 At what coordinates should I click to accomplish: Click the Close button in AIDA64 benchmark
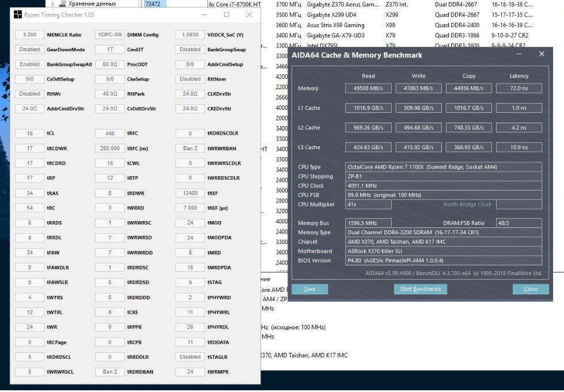click(x=531, y=289)
